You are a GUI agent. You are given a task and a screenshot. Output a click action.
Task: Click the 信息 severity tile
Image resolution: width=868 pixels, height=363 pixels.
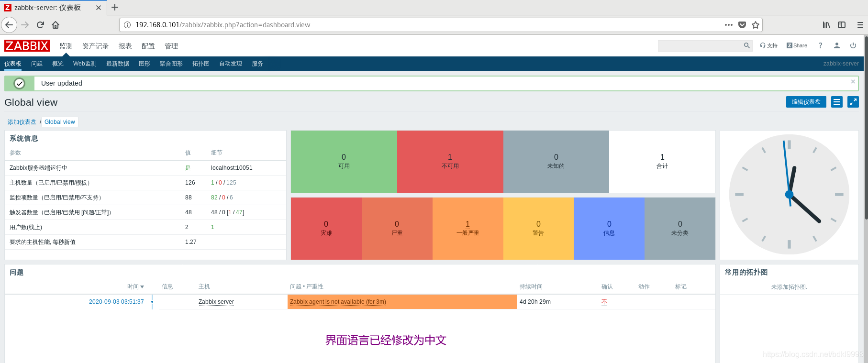click(609, 229)
